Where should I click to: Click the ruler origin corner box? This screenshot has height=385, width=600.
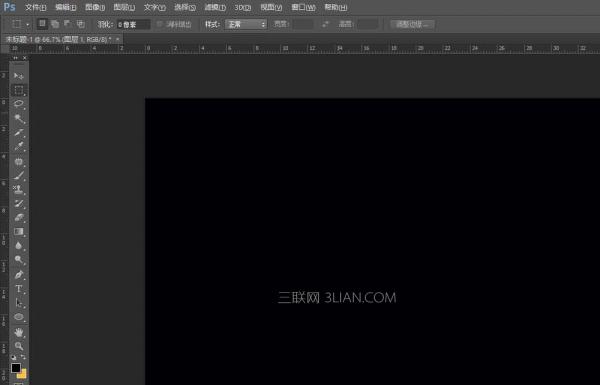[x=4, y=49]
